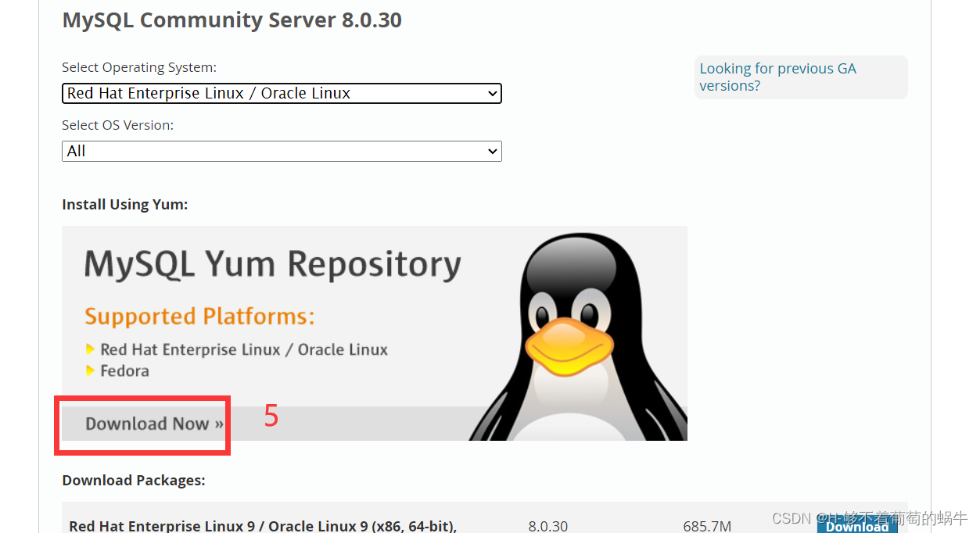The width and height of the screenshot is (980, 533).
Task: Click Download button for Red Hat Enterprise Linux 9
Action: pos(857,526)
